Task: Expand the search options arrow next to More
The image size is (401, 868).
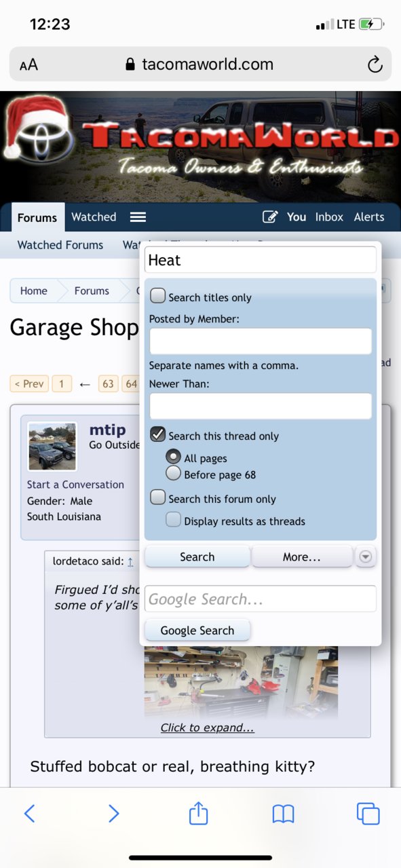Action: 365,556
